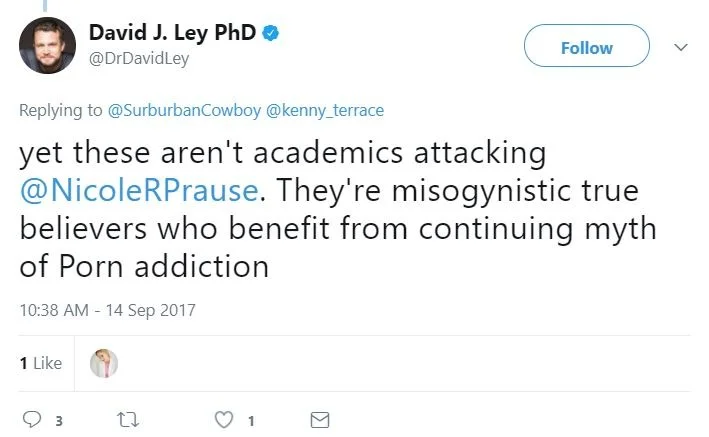Click the @NicoleRPrause mention in the tweet
This screenshot has width=709, height=437.
(134, 189)
